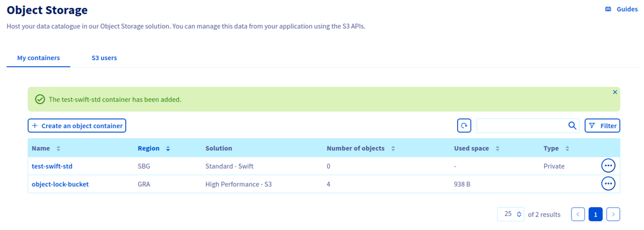Viewport: 644px width, 230px height.
Task: Sort by Used space column
Action: click(x=497, y=149)
